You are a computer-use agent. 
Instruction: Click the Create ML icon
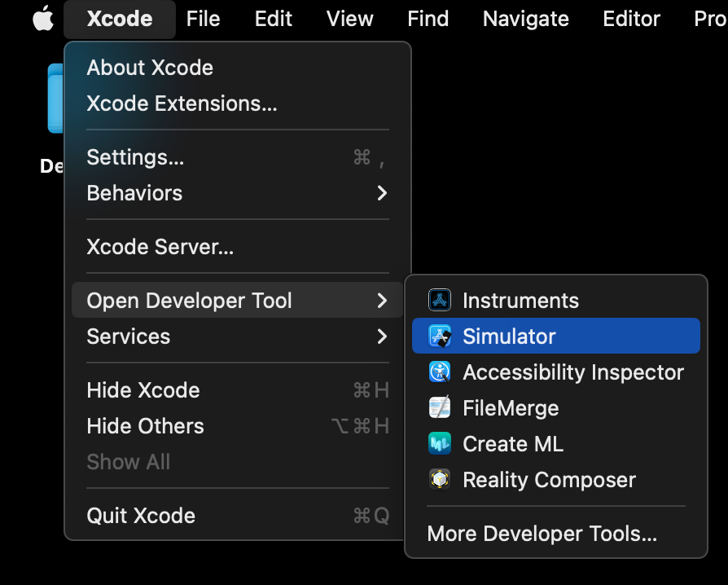click(440, 444)
